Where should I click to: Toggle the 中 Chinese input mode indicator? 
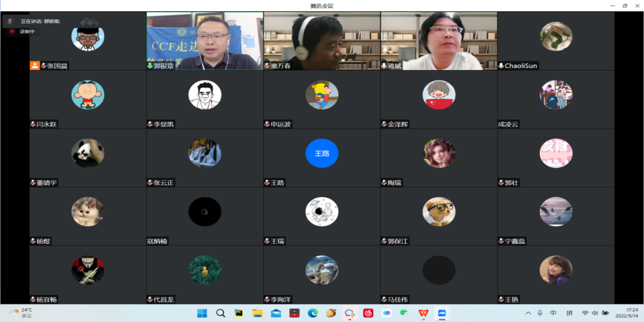click(553, 313)
